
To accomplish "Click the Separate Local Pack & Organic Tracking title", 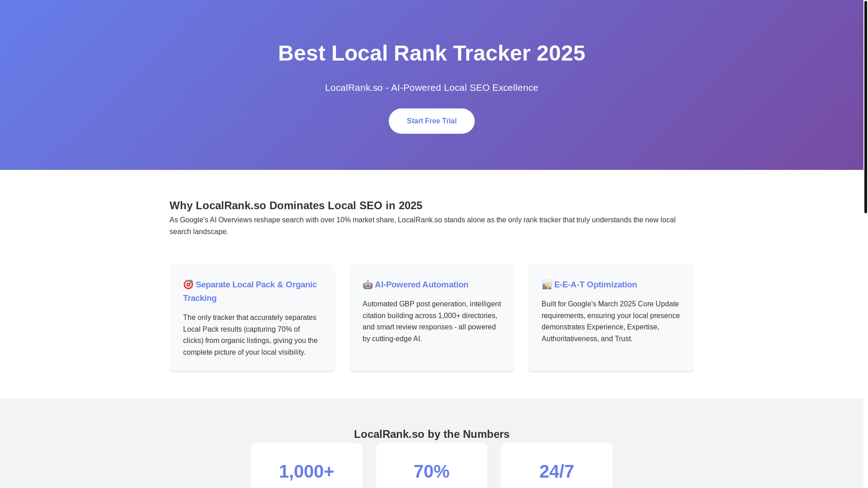I will click(x=250, y=291).
